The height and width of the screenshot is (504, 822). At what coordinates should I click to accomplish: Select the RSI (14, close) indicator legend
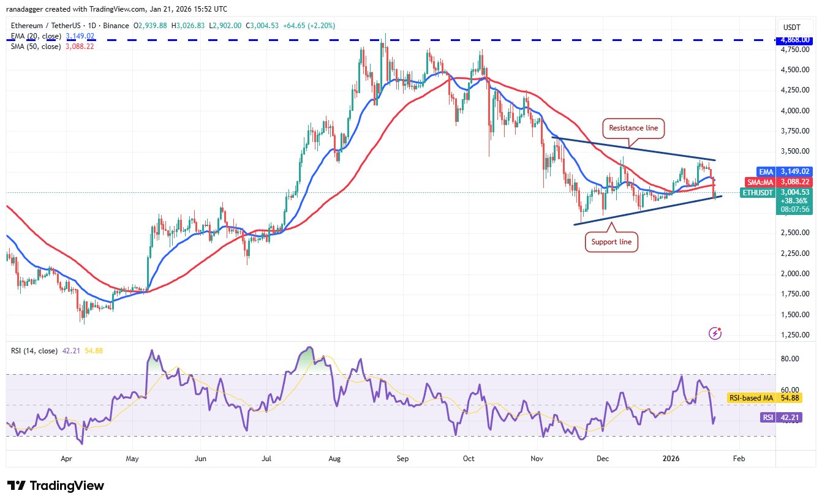tap(34, 351)
